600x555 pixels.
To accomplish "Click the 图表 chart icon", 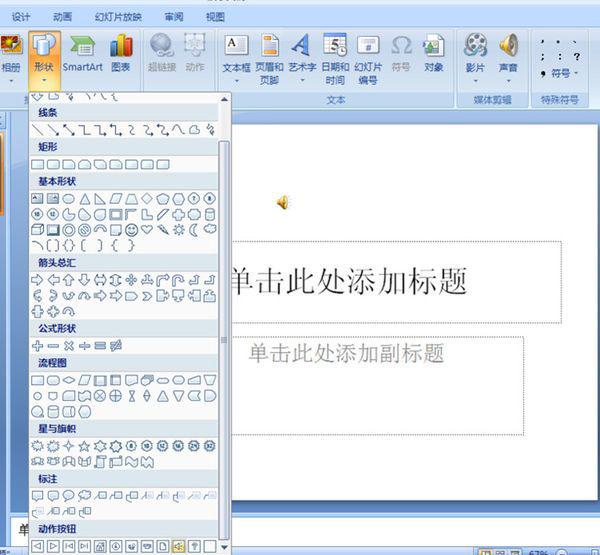I will 121,55.
